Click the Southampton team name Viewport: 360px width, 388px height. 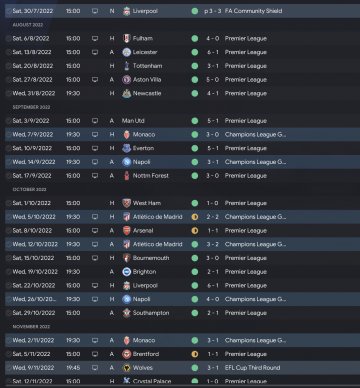tap(151, 313)
